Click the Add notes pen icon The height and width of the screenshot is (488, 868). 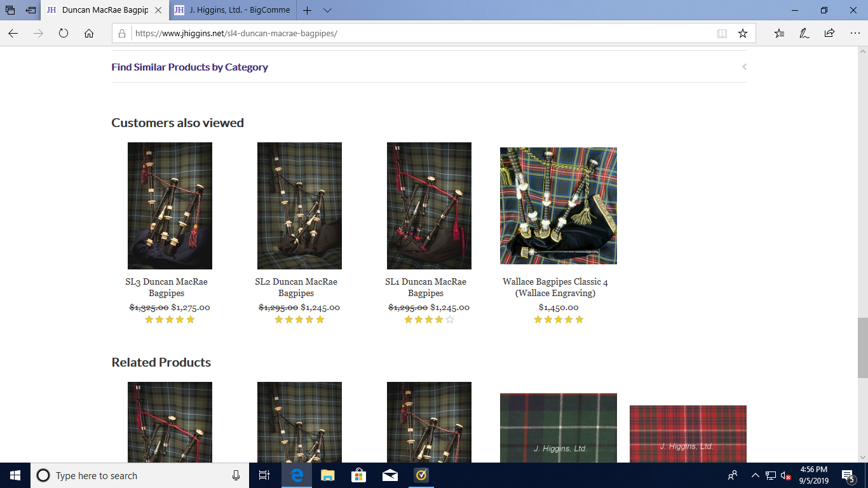(804, 34)
